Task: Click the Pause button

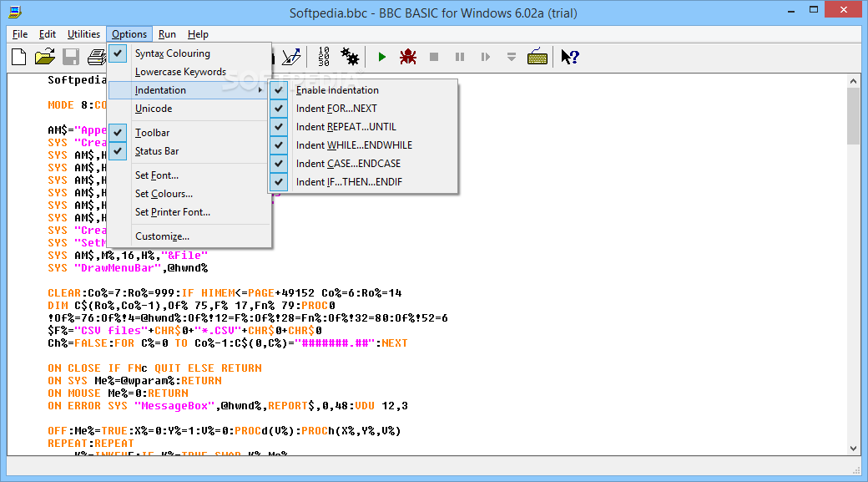Action: [460, 57]
